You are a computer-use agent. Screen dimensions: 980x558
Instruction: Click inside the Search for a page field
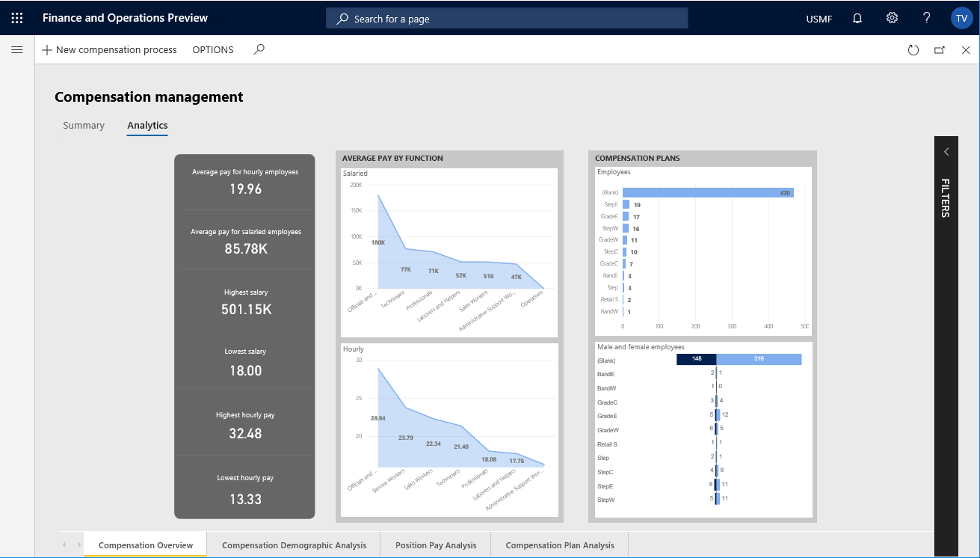pos(506,18)
